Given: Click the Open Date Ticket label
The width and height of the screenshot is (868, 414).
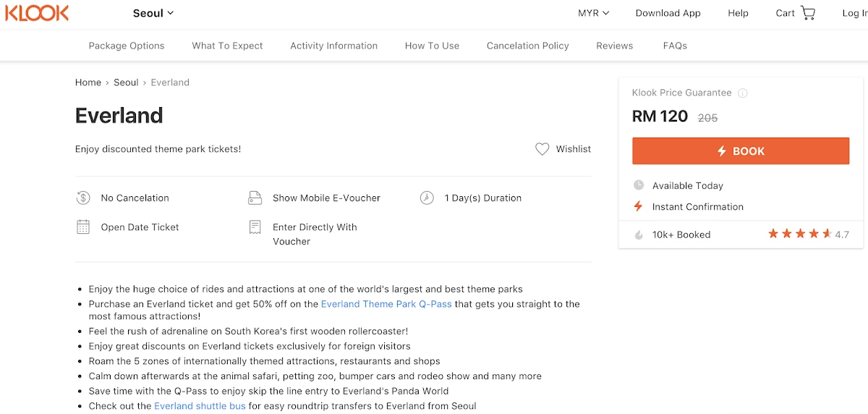Looking at the screenshot, I should point(140,227).
